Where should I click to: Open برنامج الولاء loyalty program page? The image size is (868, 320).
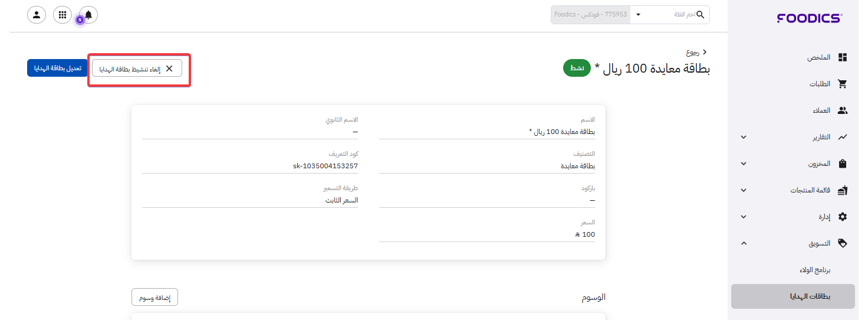click(814, 270)
